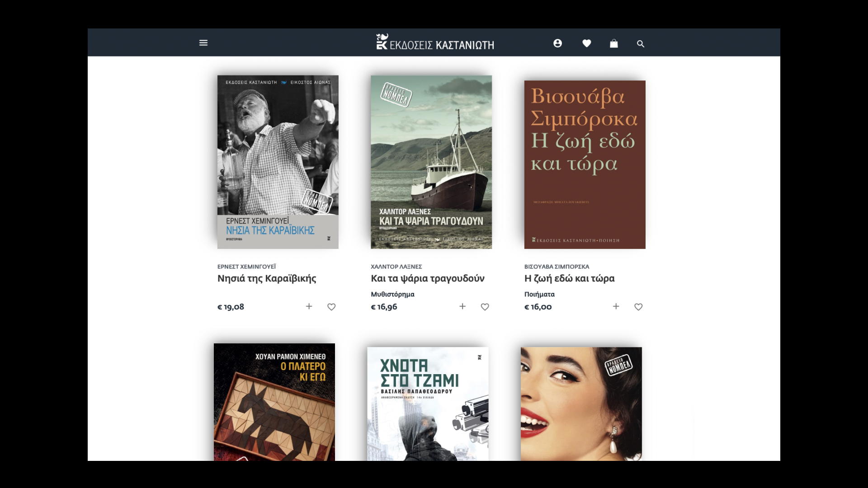
Task: Open the user account icon
Action: pos(557,43)
